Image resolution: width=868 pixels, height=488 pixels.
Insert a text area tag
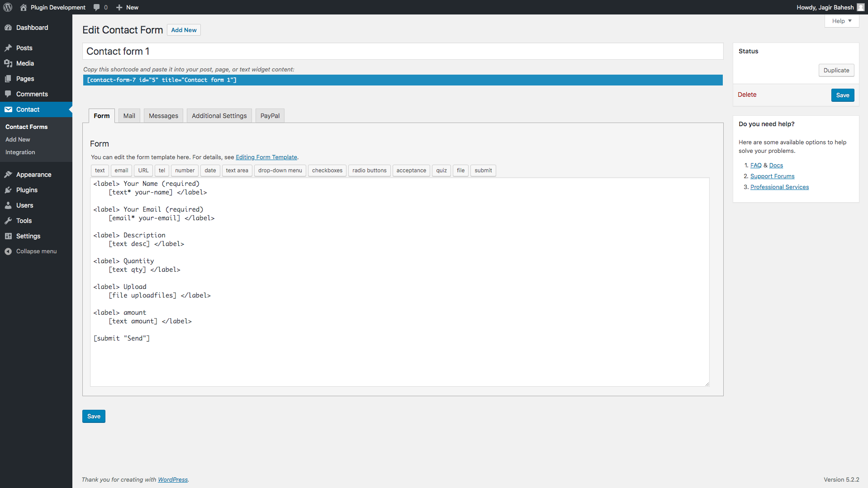coord(237,171)
